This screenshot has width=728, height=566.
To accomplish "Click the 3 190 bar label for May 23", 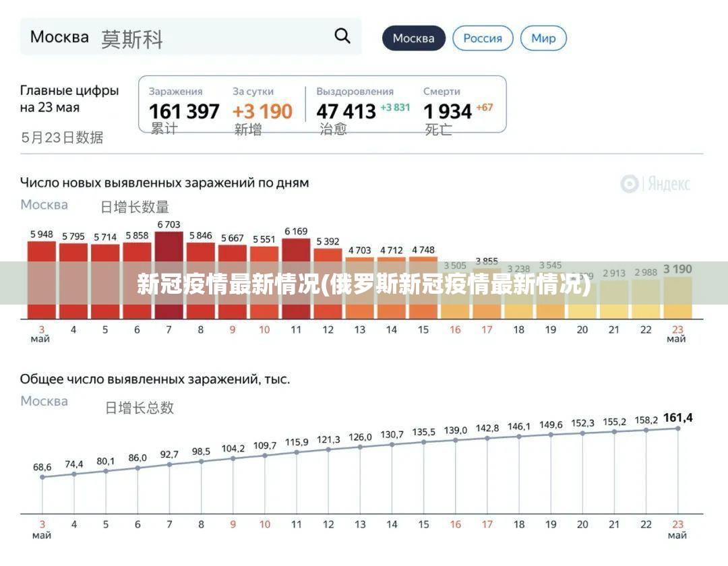I will tap(677, 269).
